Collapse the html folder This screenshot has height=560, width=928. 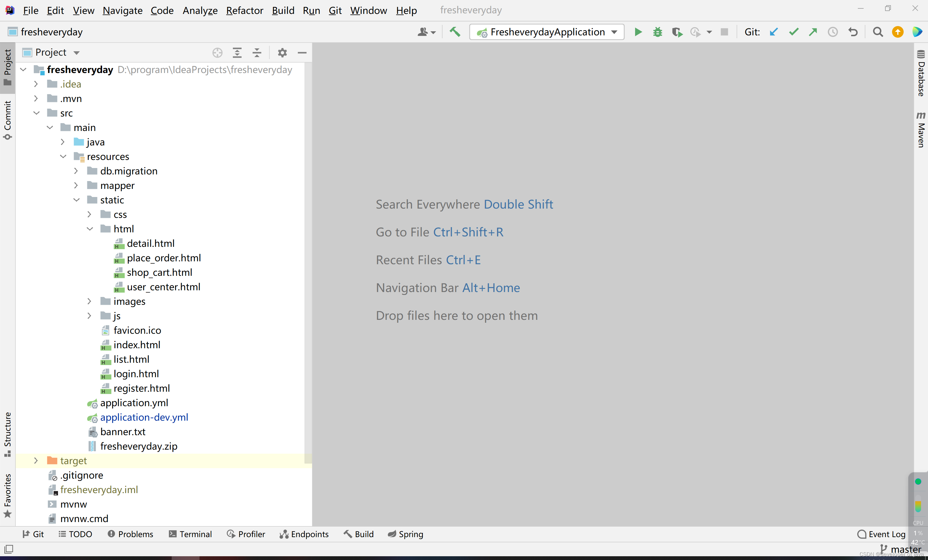coord(90,229)
